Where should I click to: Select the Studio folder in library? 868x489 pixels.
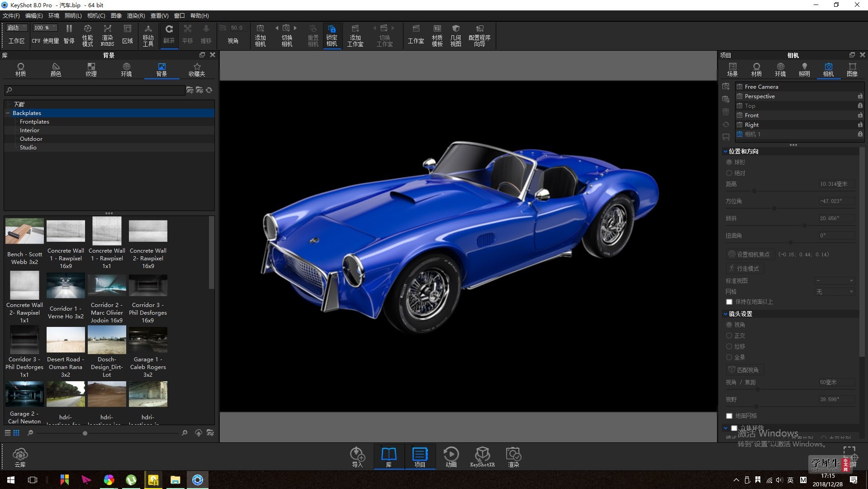point(28,148)
